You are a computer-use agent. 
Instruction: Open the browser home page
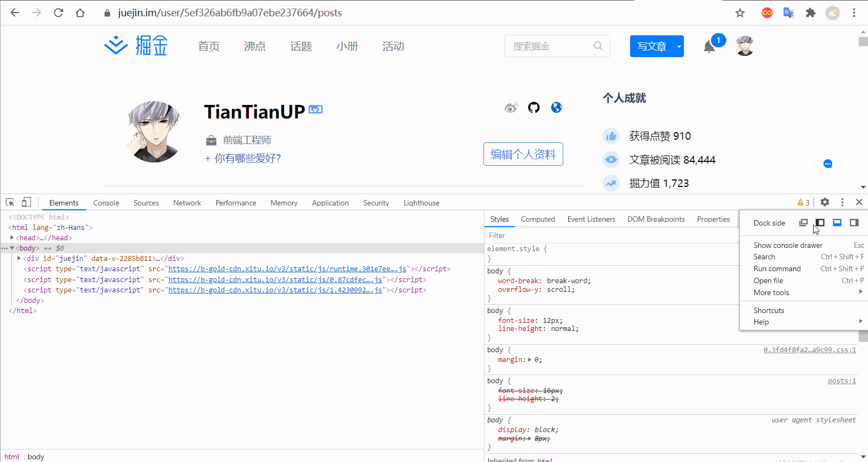click(80, 13)
